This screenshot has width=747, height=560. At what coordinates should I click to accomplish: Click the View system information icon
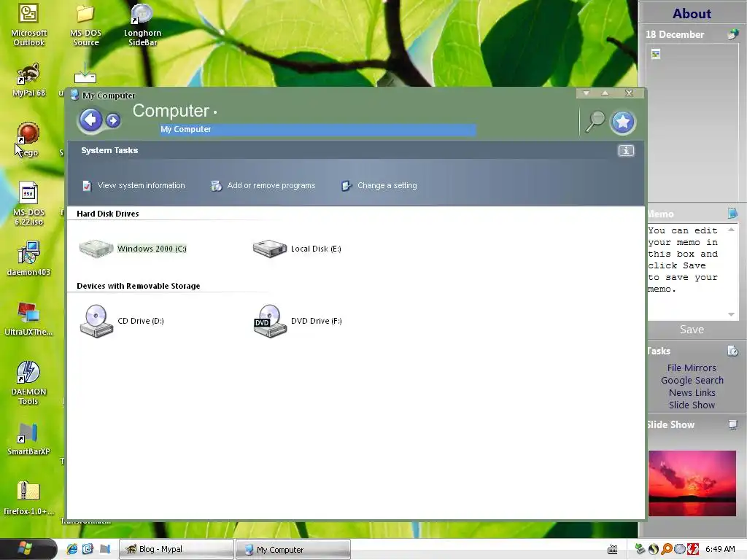coord(87,185)
